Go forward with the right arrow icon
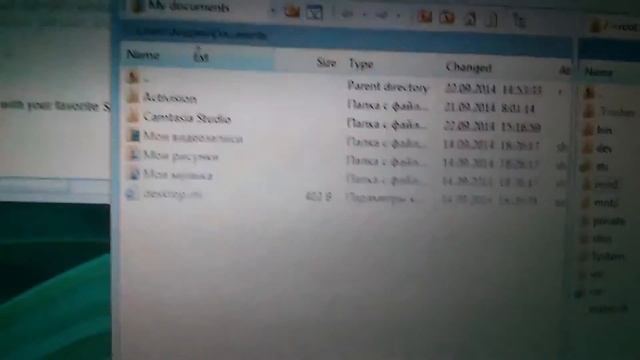 coord(381,15)
